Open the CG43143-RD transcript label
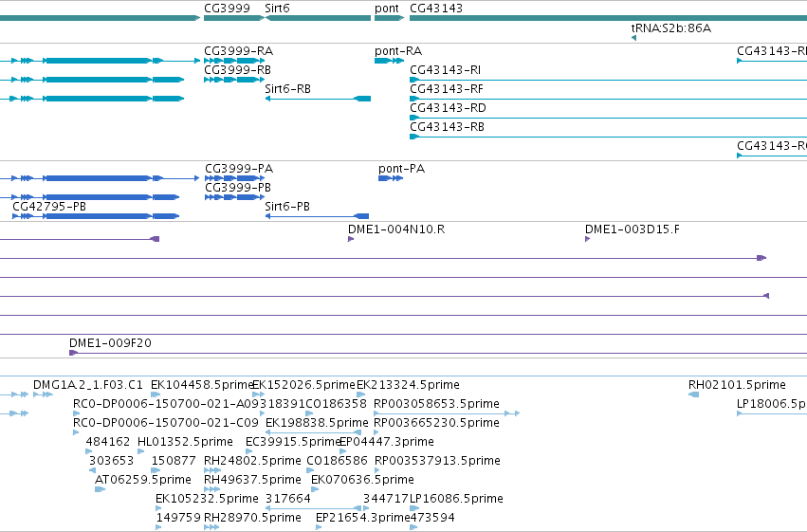The image size is (807, 532). (448, 108)
